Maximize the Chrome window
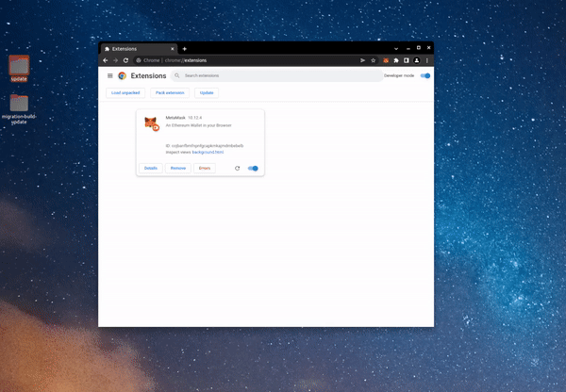This screenshot has height=392, width=566. (418, 48)
